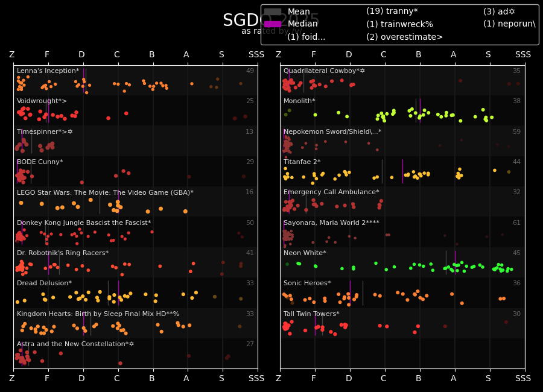Viewport: 543px width, 392px height.
Task: Select the title 'Neon White*'
Action: pos(305,253)
